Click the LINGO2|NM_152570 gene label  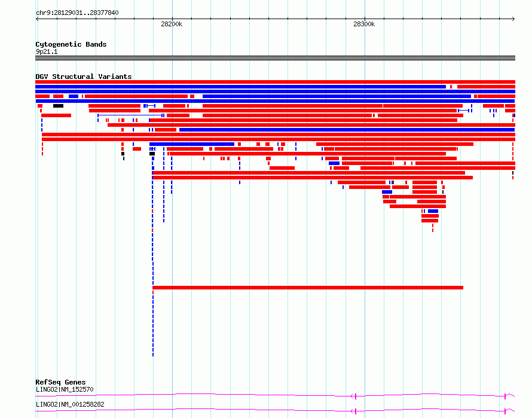[x=65, y=389]
